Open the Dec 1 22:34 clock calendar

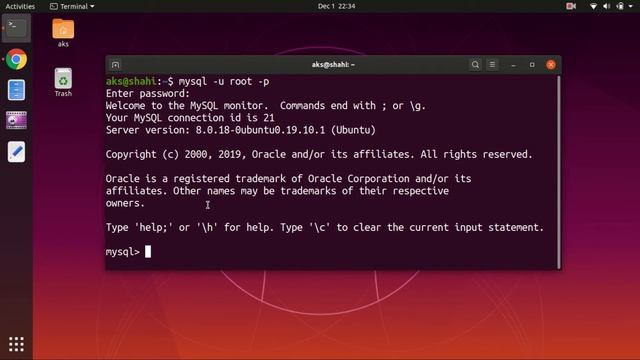pyautogui.click(x=336, y=6)
